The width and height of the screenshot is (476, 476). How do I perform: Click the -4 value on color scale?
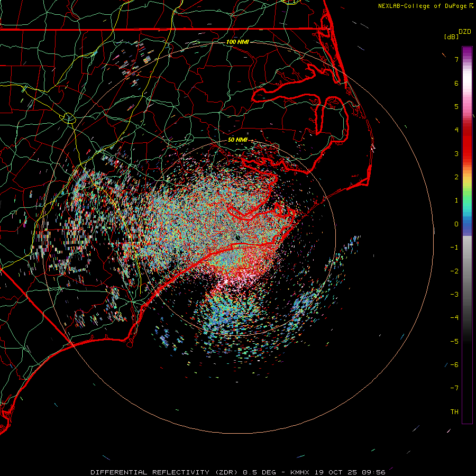point(454,318)
